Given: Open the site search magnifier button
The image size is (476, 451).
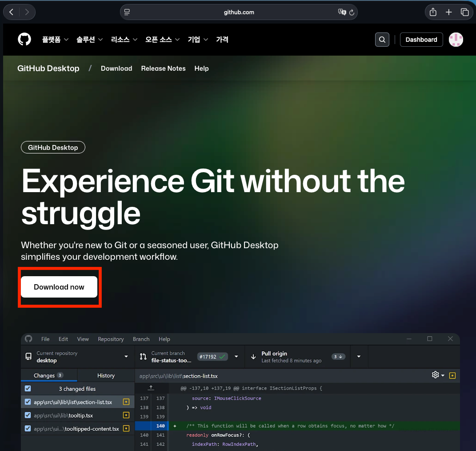Looking at the screenshot, I should point(382,40).
